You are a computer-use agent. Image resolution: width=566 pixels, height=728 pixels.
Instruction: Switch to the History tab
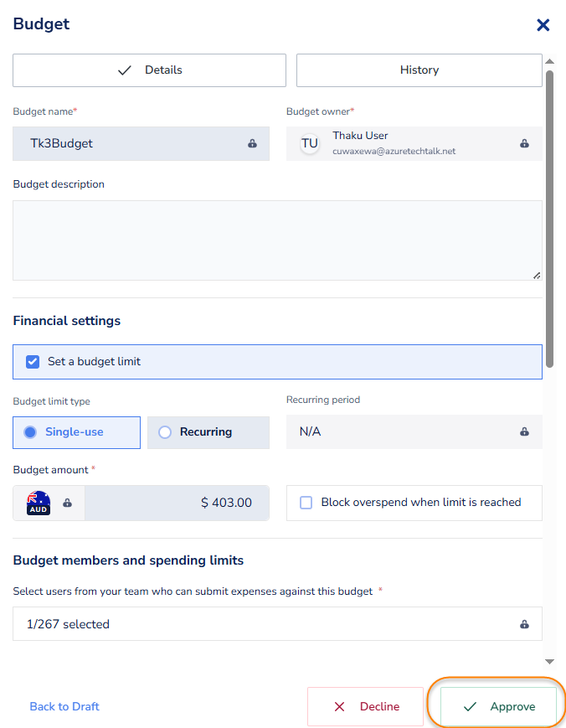point(419,70)
